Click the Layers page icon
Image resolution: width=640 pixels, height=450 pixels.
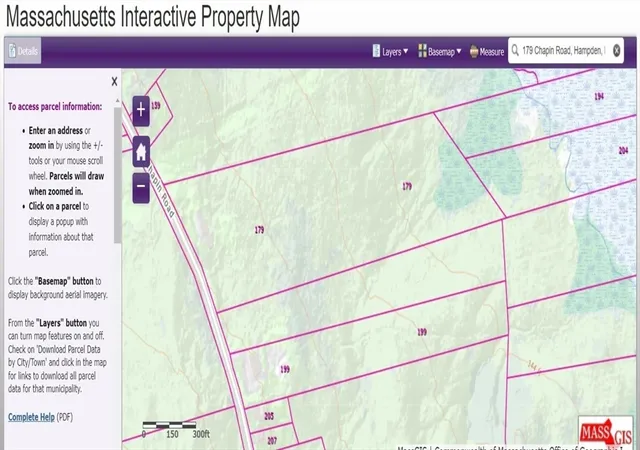pyautogui.click(x=376, y=51)
